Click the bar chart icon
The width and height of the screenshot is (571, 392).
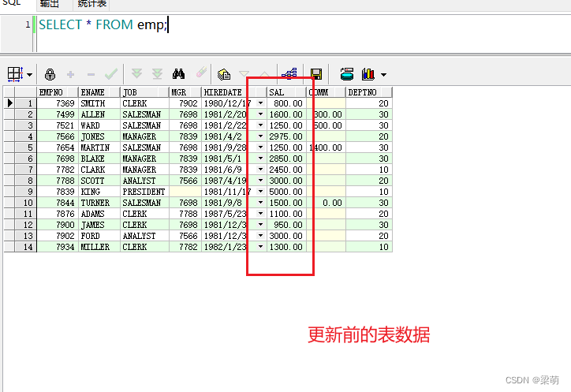point(368,74)
